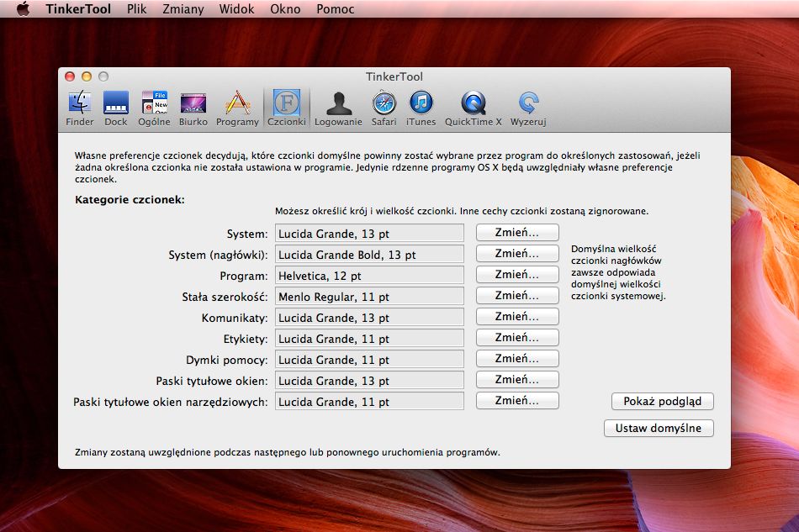This screenshot has width=799, height=532.
Task: Open the iTunes settings pane
Action: coord(421,108)
